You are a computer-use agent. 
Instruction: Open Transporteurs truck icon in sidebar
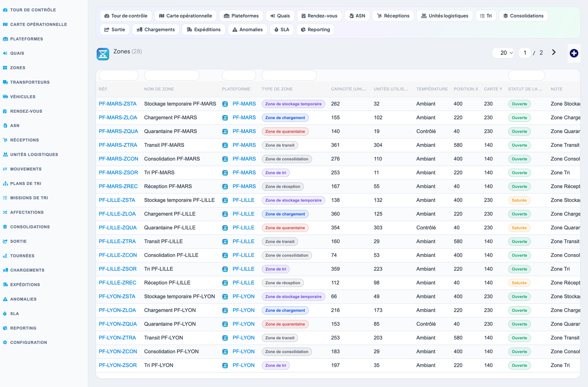pyautogui.click(x=5, y=82)
